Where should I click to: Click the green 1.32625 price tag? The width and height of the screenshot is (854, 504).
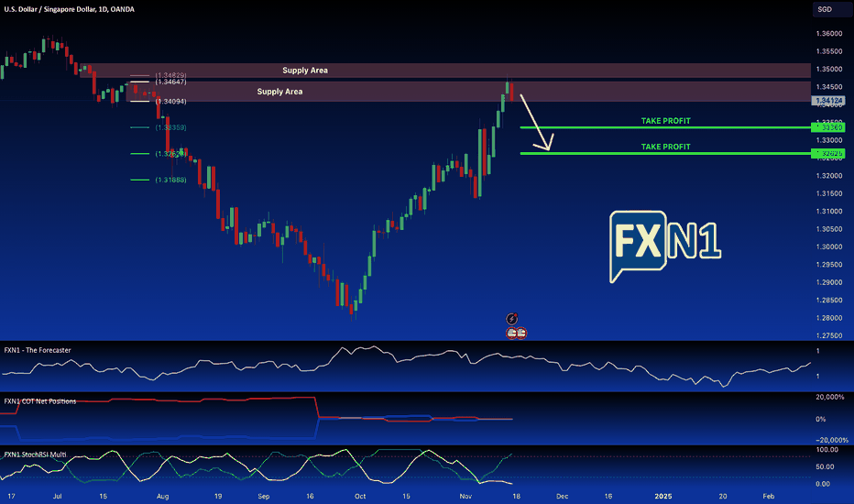(x=828, y=153)
